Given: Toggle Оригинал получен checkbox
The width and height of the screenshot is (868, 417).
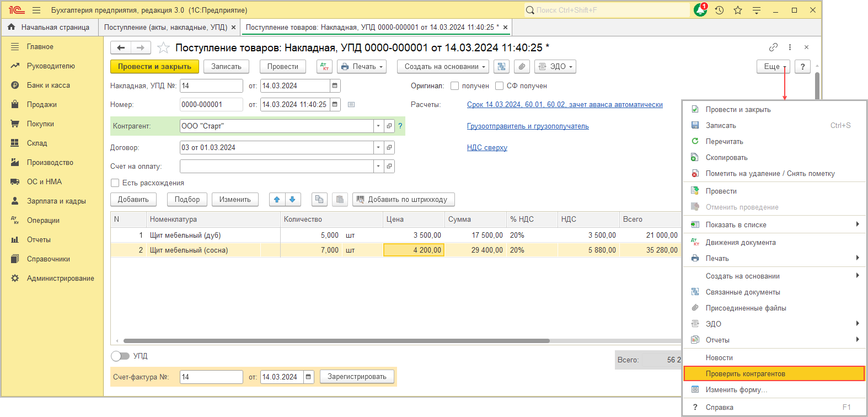Looking at the screenshot, I should tap(455, 86).
